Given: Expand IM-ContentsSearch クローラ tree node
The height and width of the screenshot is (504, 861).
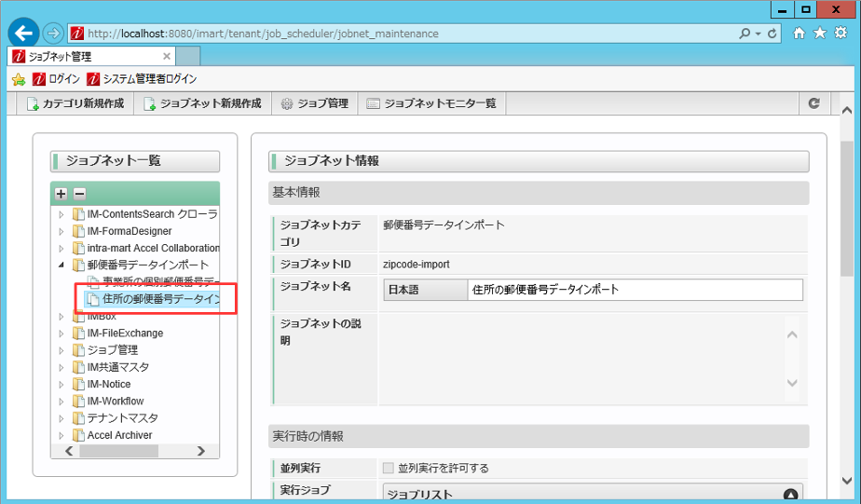Looking at the screenshot, I should (61, 214).
